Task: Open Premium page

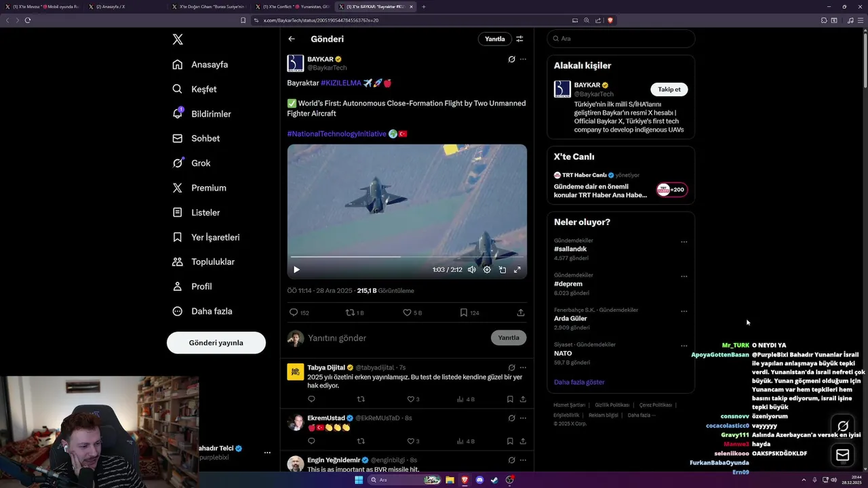Action: pos(199,188)
